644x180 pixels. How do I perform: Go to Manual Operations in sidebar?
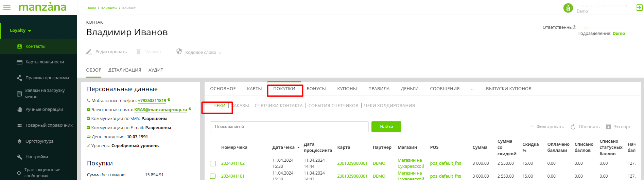point(44,109)
